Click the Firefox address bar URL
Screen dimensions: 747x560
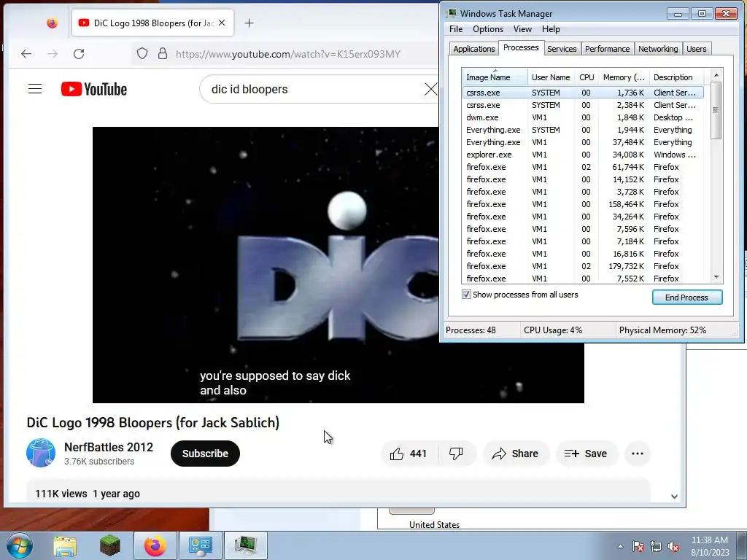287,54
